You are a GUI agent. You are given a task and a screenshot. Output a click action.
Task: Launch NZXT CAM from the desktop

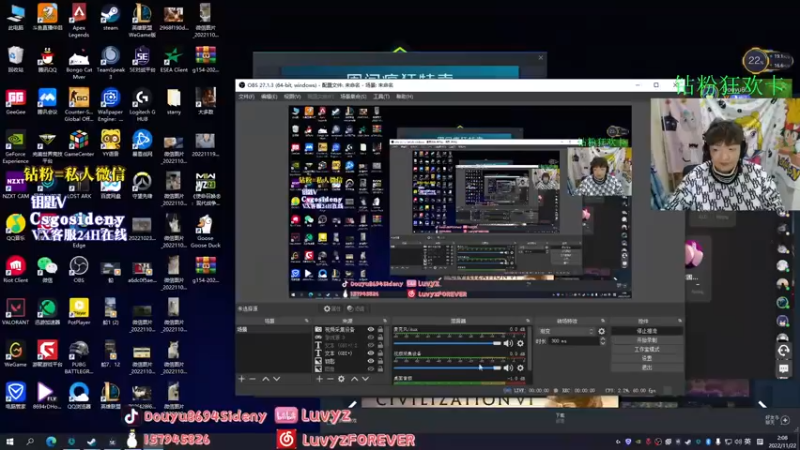click(15, 186)
